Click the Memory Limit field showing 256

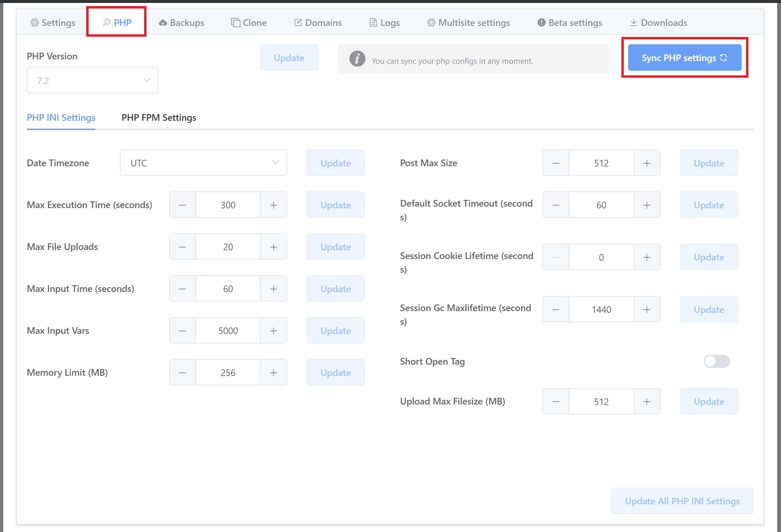coord(228,373)
